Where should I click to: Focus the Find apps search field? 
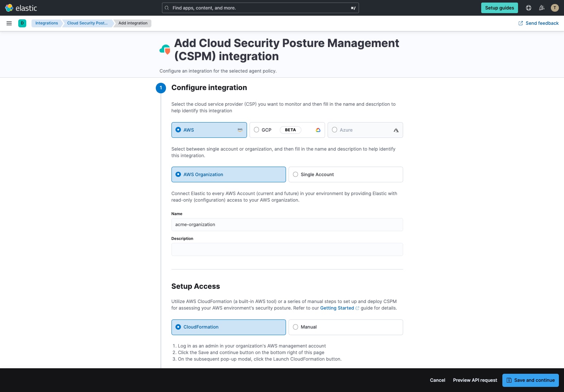pyautogui.click(x=260, y=8)
